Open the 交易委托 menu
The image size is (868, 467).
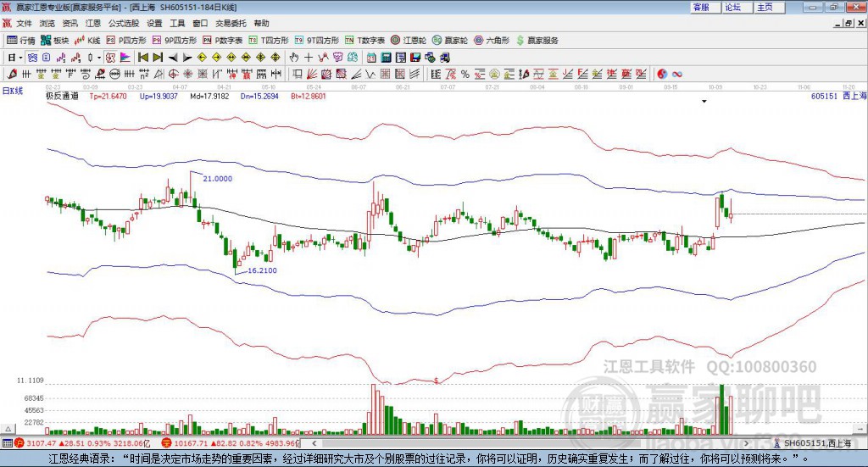[x=231, y=23]
